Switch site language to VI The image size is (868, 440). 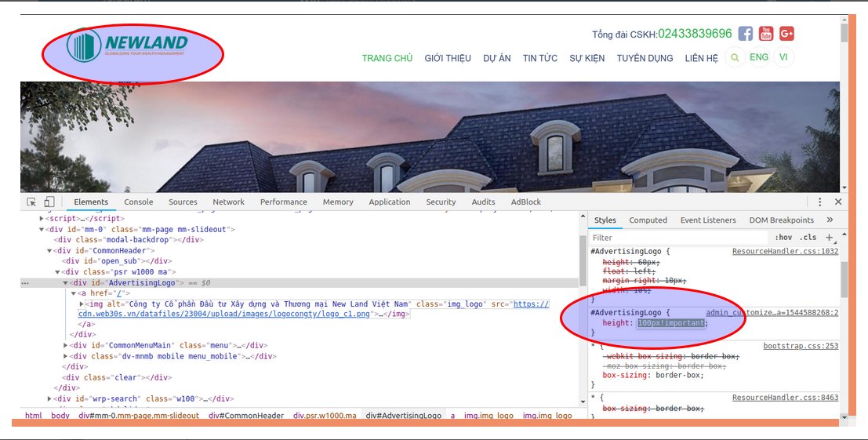coord(784,57)
